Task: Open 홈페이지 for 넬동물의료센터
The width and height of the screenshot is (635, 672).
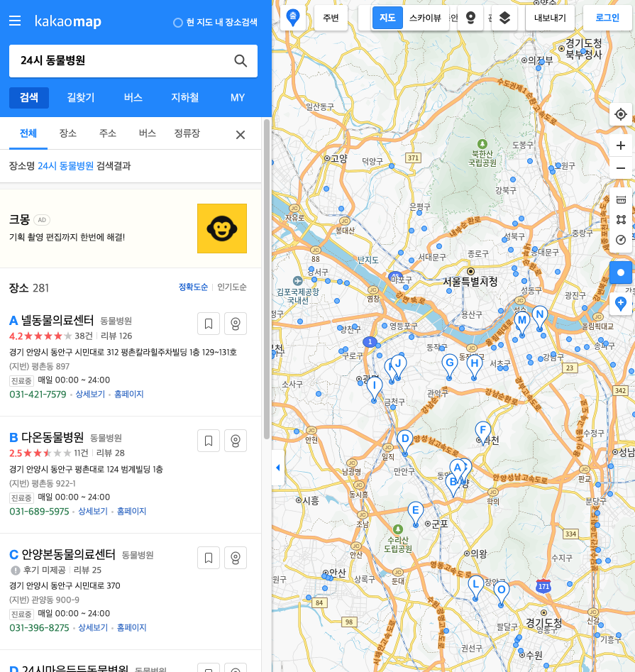Action: pos(129,395)
